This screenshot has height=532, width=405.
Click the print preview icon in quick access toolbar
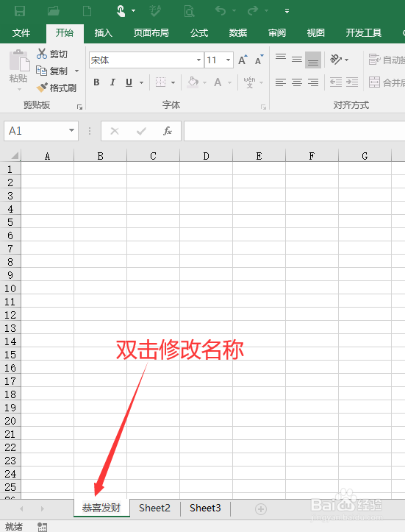pos(189,11)
